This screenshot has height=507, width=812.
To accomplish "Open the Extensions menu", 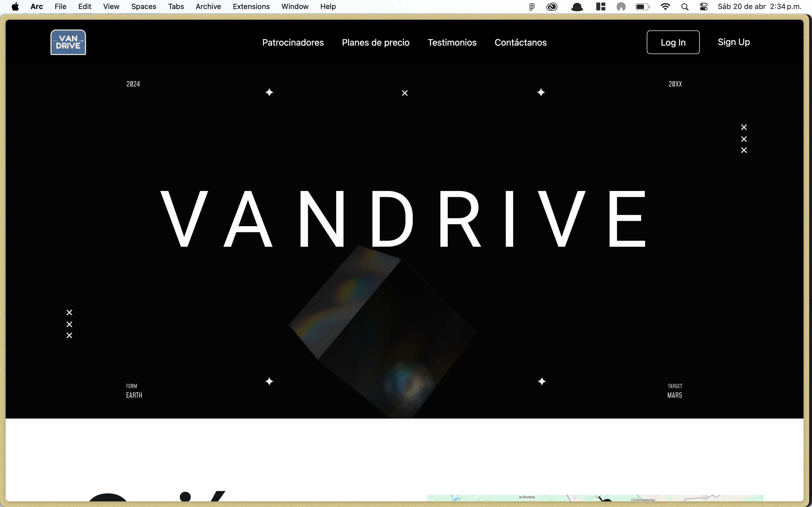I will 251,7.
